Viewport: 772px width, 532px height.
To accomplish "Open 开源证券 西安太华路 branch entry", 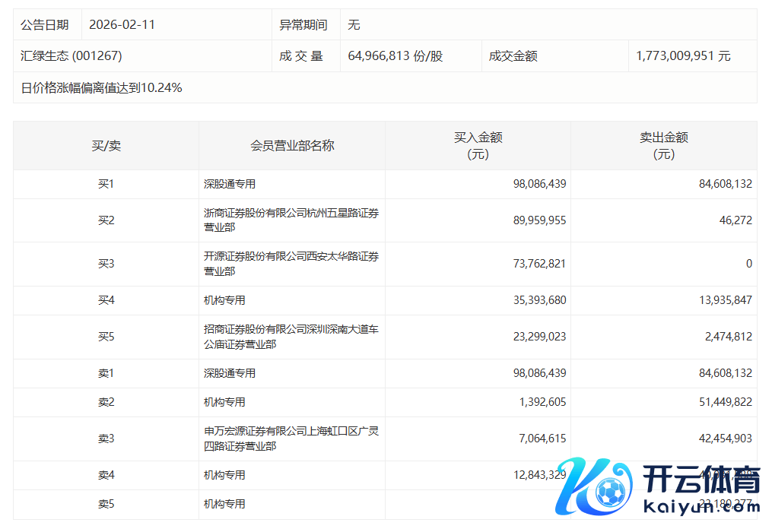I will click(291, 264).
